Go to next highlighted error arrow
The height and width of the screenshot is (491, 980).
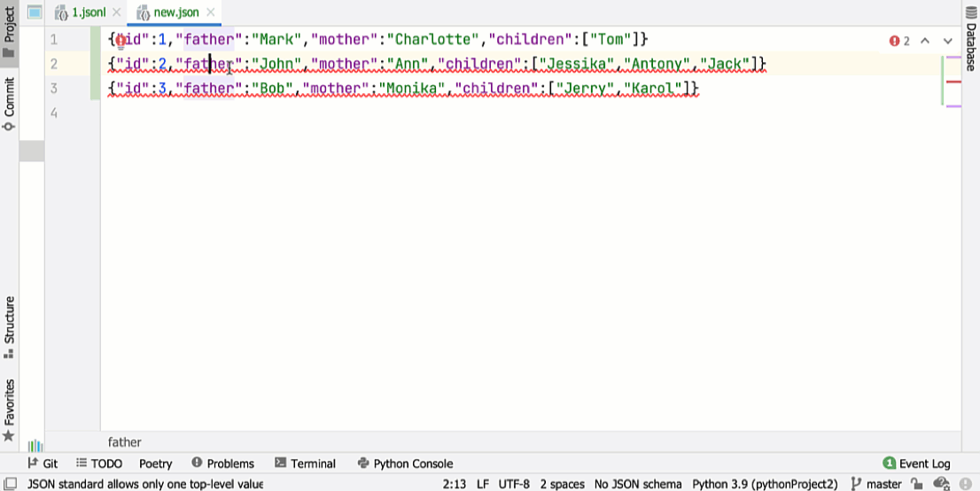pyautogui.click(x=947, y=41)
